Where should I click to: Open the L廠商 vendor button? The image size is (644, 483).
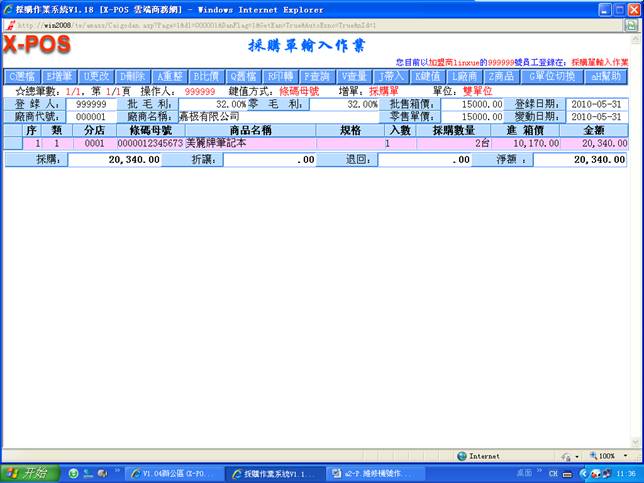click(x=464, y=76)
